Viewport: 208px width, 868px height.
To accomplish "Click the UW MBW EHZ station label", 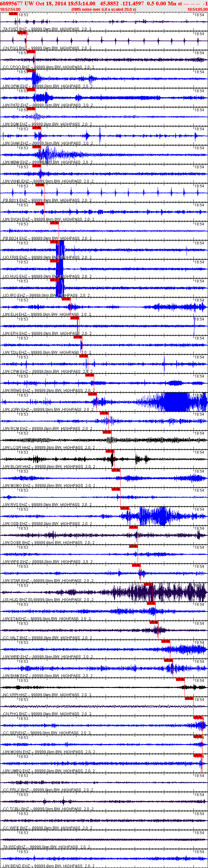I will point(16,162).
